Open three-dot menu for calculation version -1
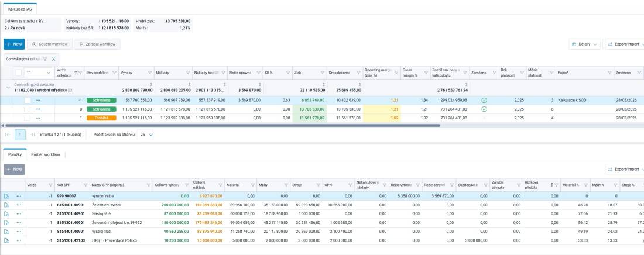The image size is (644, 255). [38, 100]
